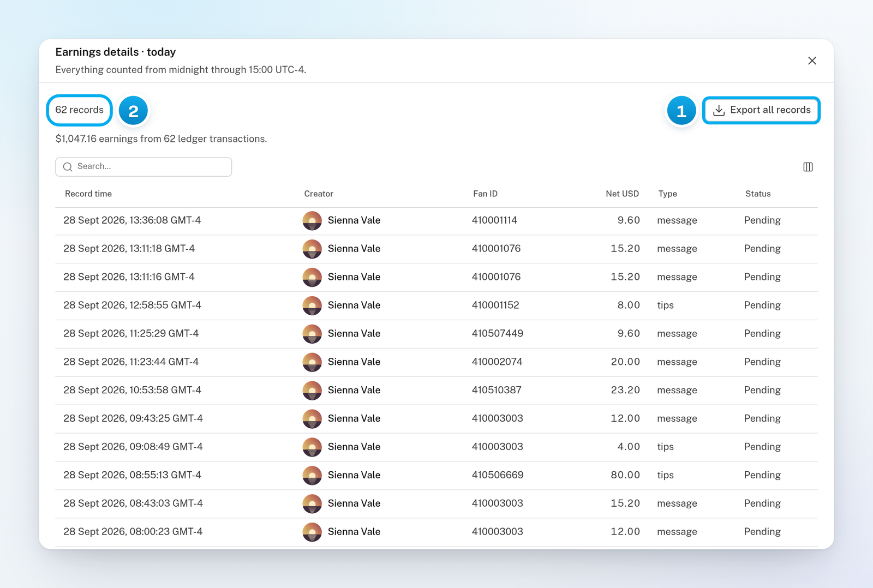
Task: Click Sienna Vale avatar in 11:23:44 row
Action: [x=312, y=363]
